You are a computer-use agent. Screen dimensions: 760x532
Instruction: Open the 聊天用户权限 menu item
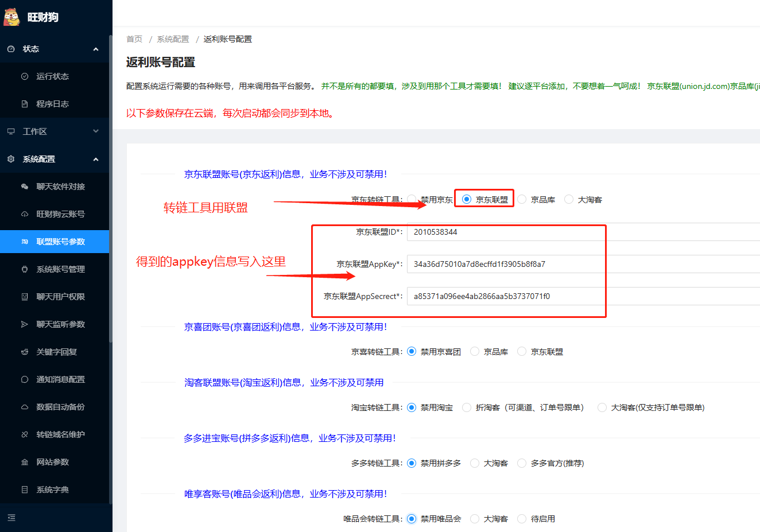(60, 297)
